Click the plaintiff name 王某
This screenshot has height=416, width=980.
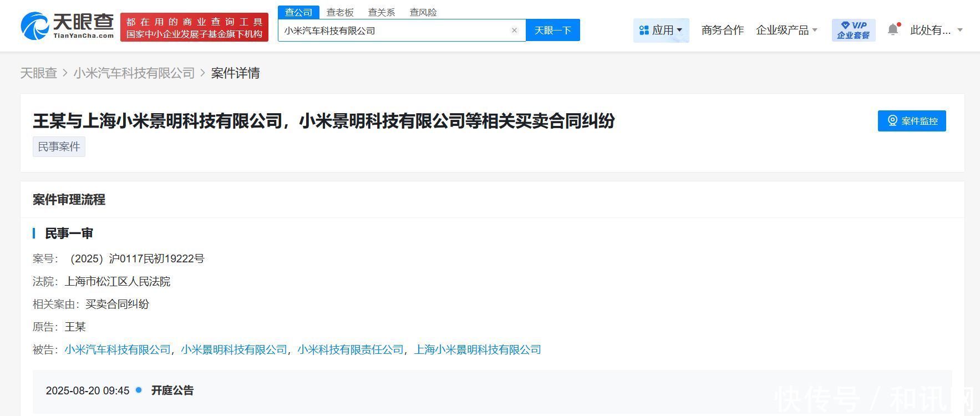(x=75, y=327)
